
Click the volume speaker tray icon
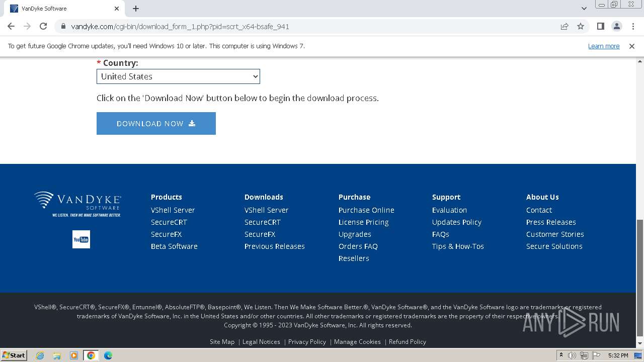pyautogui.click(x=572, y=355)
